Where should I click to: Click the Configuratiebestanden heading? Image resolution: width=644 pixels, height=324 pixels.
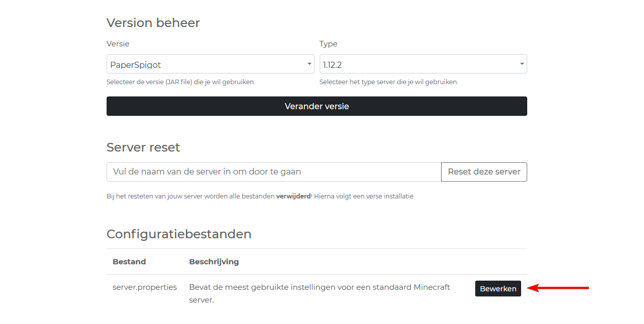coord(179,234)
